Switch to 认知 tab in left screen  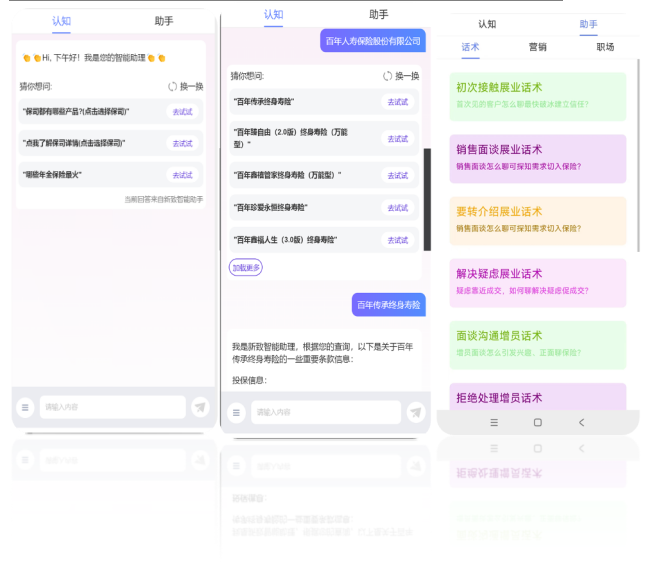tap(61, 21)
